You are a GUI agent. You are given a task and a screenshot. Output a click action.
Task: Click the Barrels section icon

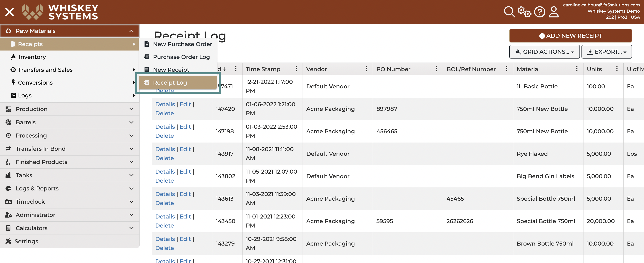[8, 122]
